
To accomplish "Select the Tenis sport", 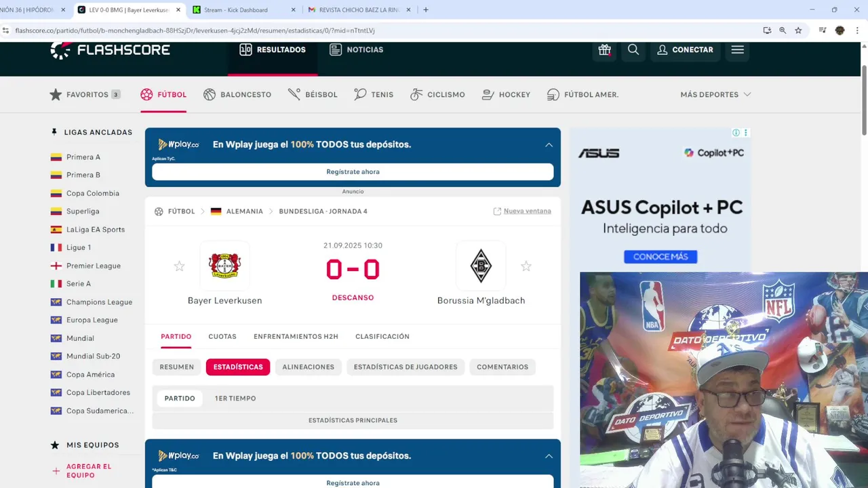I will 374,94.
